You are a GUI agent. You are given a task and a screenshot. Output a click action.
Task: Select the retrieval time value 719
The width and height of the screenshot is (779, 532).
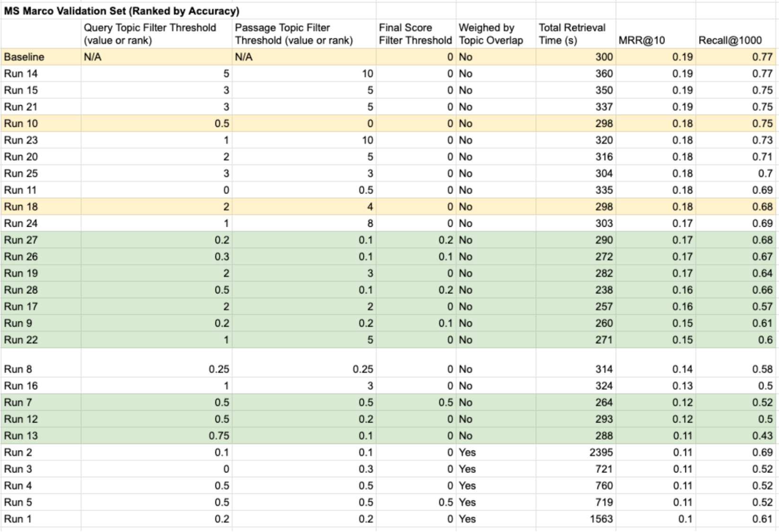click(604, 502)
